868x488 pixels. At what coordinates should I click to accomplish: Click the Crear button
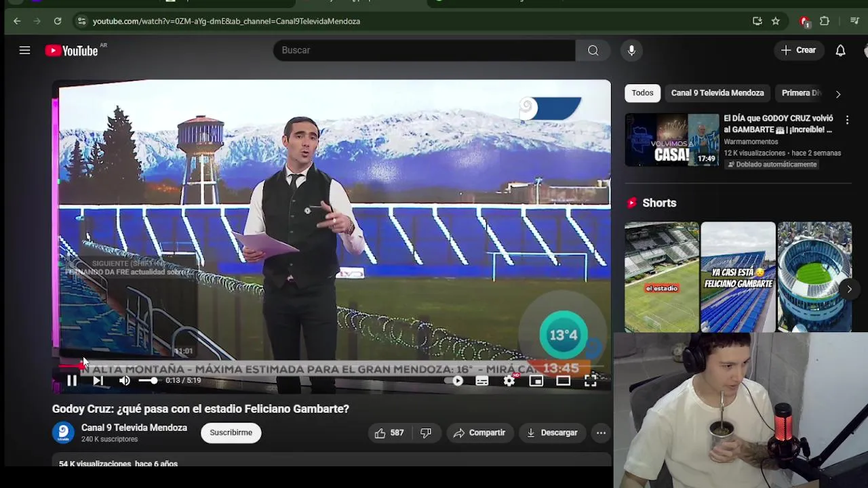tap(799, 50)
